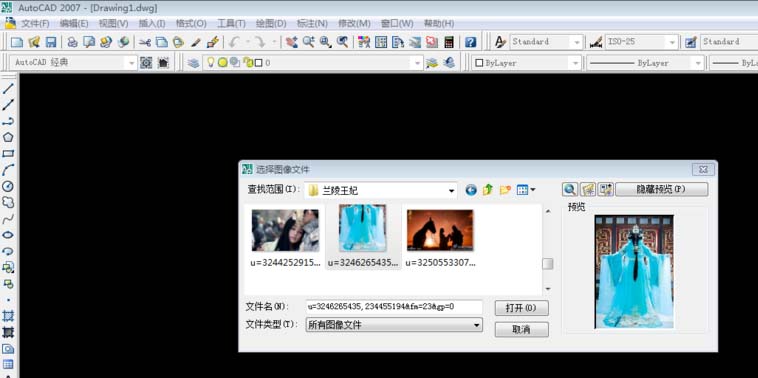Select the Polygon draw tool
The width and height of the screenshot is (758, 378).
8,137
